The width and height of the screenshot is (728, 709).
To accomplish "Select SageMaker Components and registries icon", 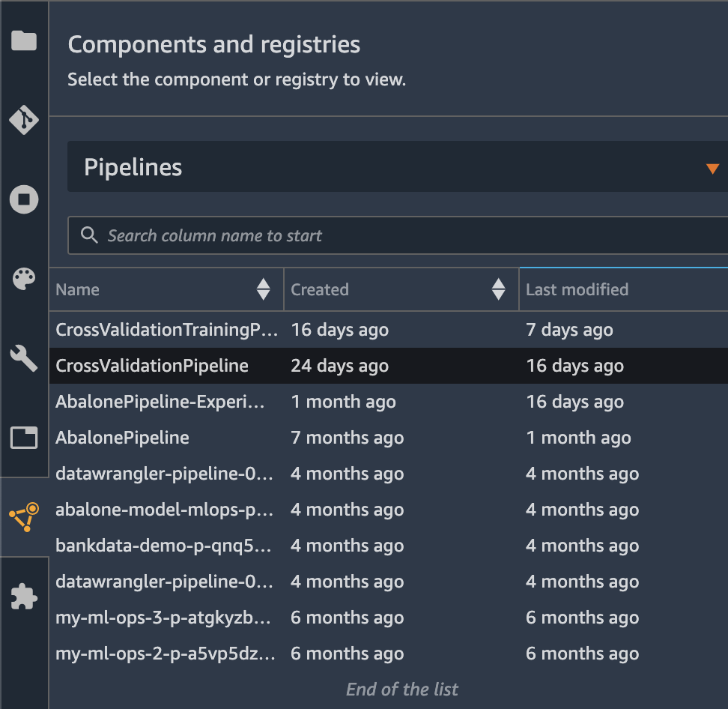I will click(24, 516).
